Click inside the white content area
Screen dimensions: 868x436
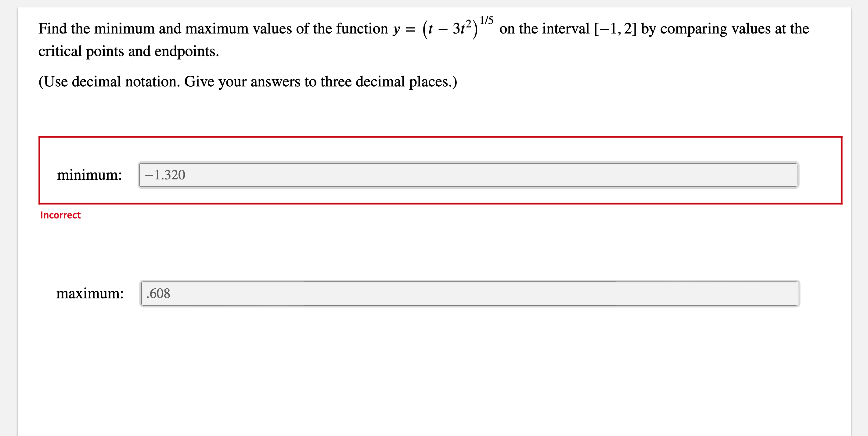[x=438, y=371]
